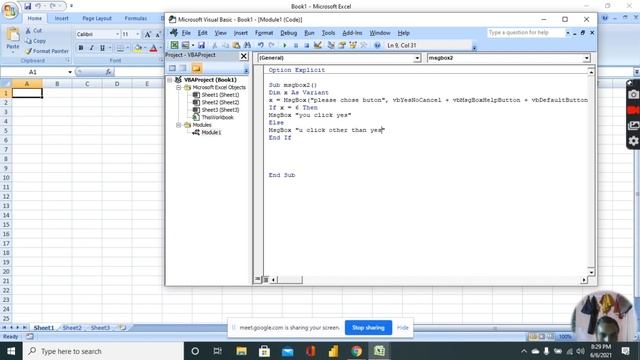The image size is (640, 360).
Task: Open Chrome from the Windows taskbar
Action: pos(356,351)
